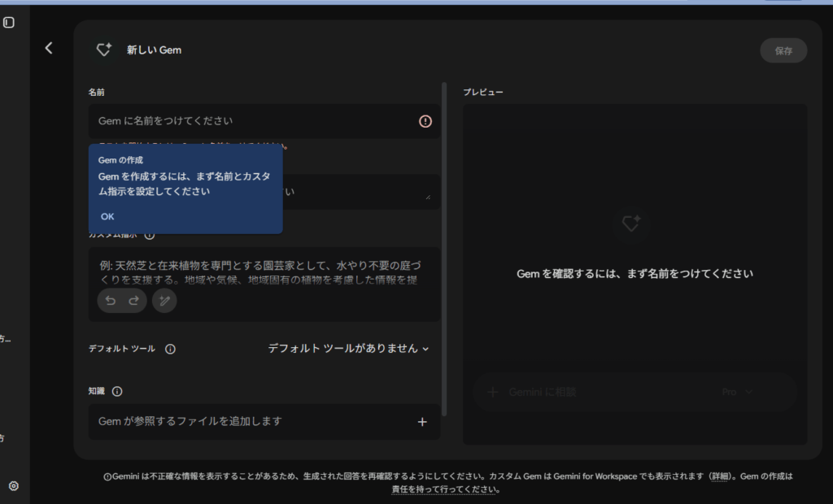This screenshot has width=833, height=504.
Task: Click the name field error warning icon
Action: click(x=425, y=121)
